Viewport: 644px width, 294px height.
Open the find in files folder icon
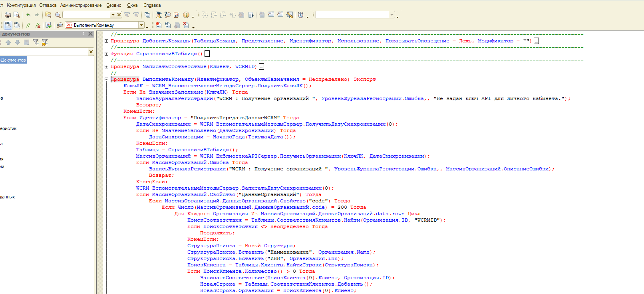coord(48,15)
